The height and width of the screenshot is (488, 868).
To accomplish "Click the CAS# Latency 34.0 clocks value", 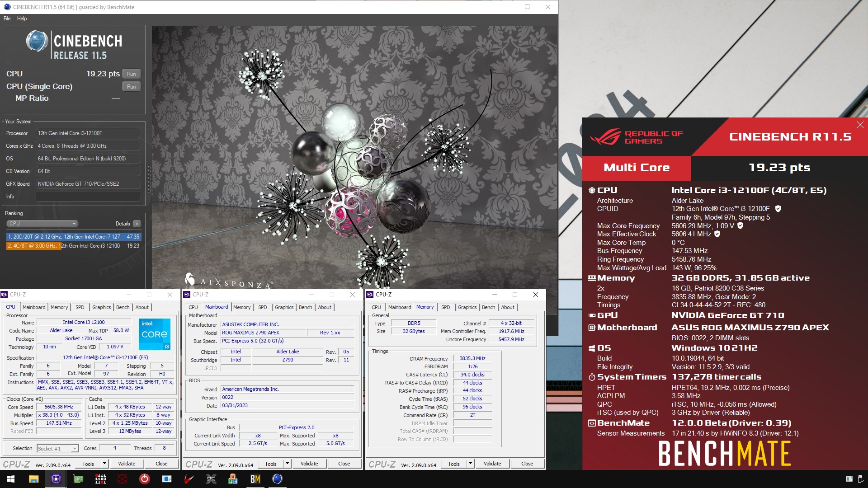I will click(x=472, y=375).
